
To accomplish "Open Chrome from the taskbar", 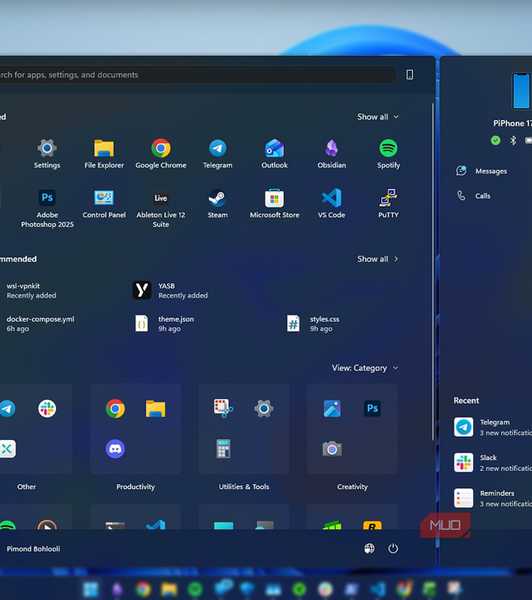I will (143, 589).
